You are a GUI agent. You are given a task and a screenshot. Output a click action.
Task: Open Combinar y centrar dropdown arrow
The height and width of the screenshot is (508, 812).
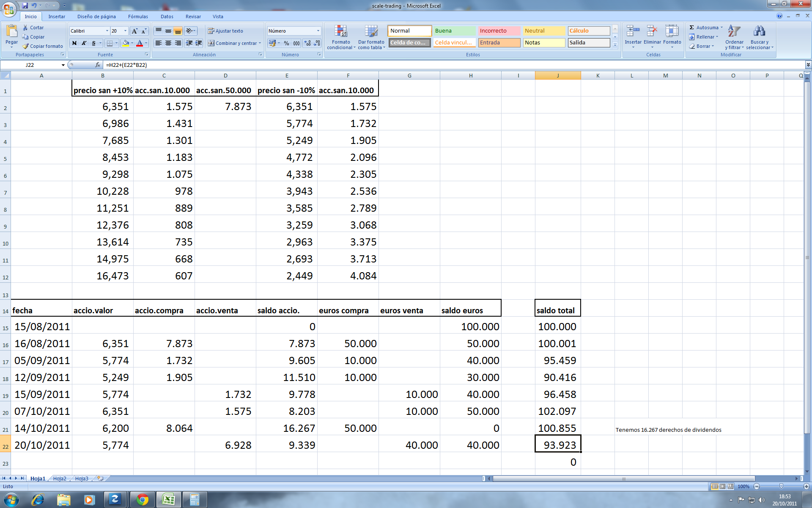pyautogui.click(x=260, y=43)
